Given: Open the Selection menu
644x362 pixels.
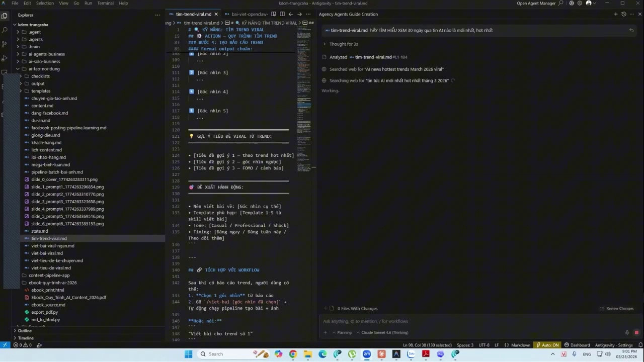Looking at the screenshot, I should pyautogui.click(x=45, y=3).
